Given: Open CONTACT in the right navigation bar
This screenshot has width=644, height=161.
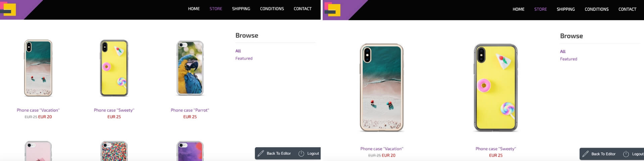Looking at the screenshot, I should pos(627,9).
